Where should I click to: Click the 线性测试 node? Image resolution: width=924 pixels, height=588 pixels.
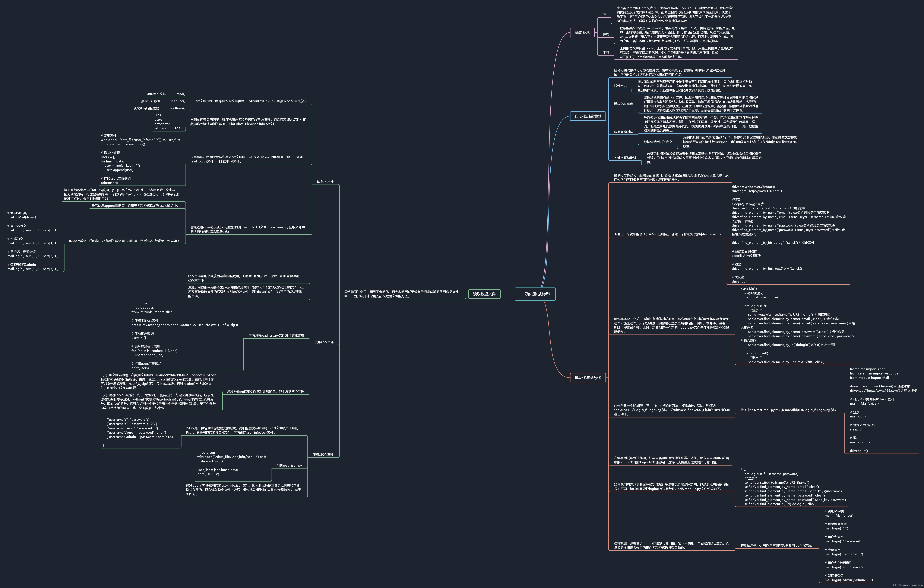point(620,86)
